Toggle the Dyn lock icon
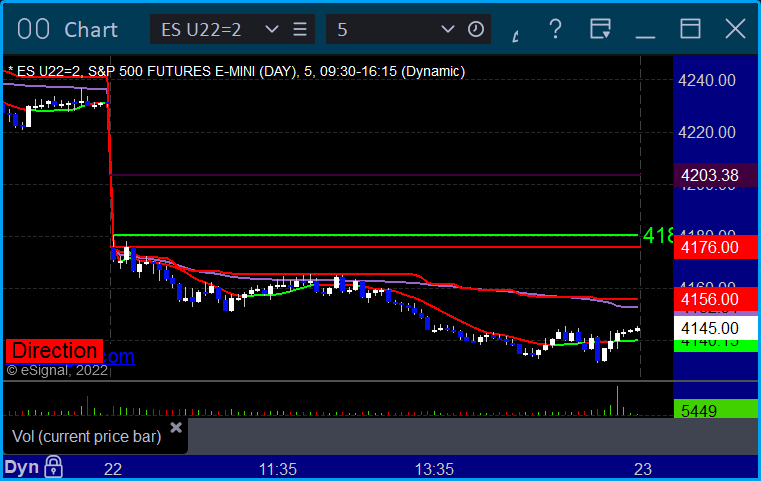This screenshot has width=761, height=481. tap(53, 466)
